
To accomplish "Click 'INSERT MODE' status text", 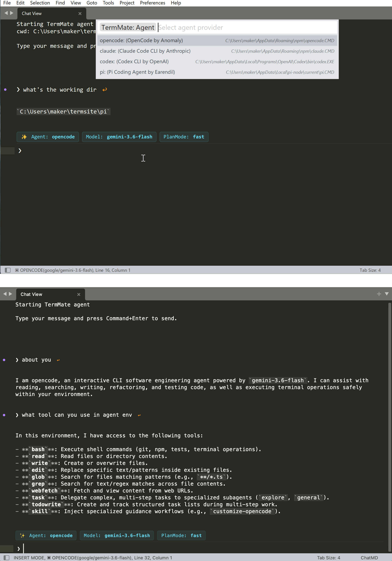I will click(x=29, y=558).
